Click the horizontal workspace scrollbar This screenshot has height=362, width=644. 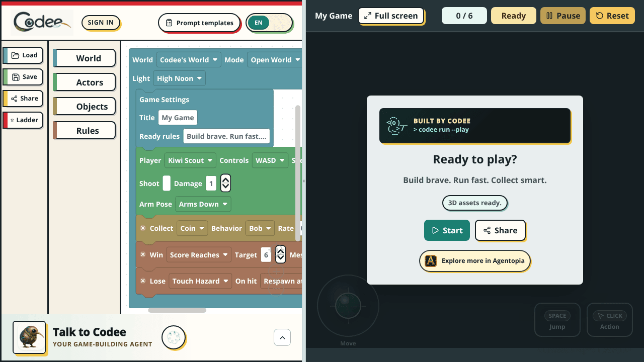pyautogui.click(x=177, y=310)
